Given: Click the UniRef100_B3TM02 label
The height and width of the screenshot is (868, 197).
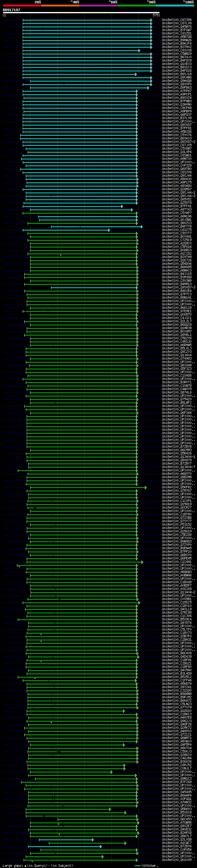Looking at the screenshot, I should [177, 47].
